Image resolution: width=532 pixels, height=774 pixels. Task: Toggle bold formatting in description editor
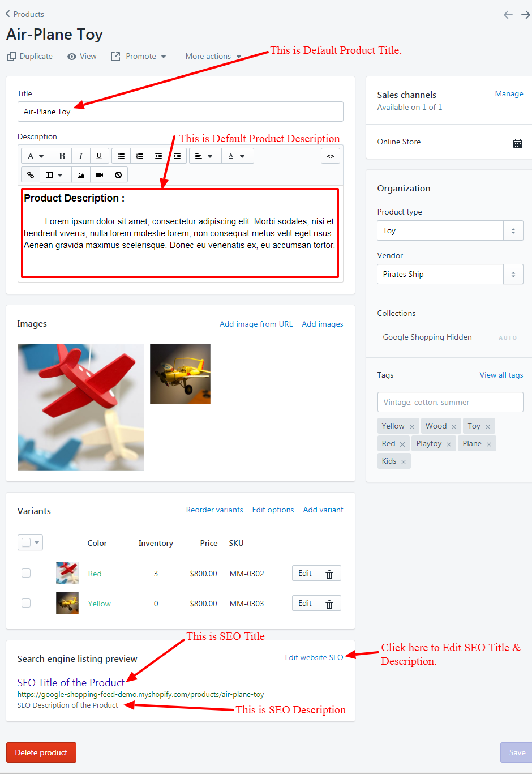62,156
